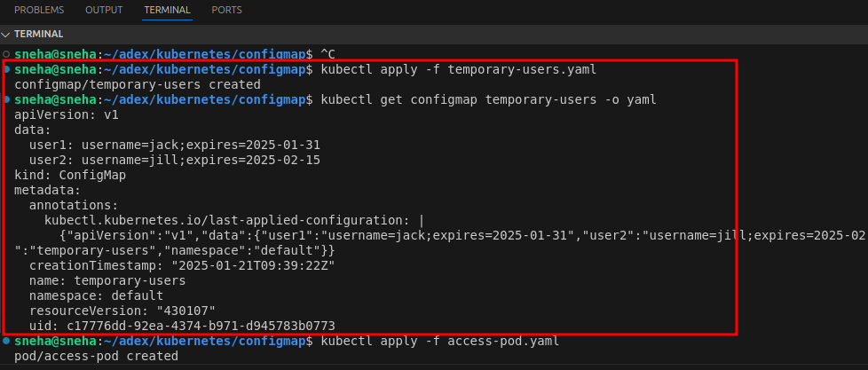868x370 pixels.
Task: Click the blue marker for the temporary-users.yaml apply command
Action: click(x=7, y=68)
